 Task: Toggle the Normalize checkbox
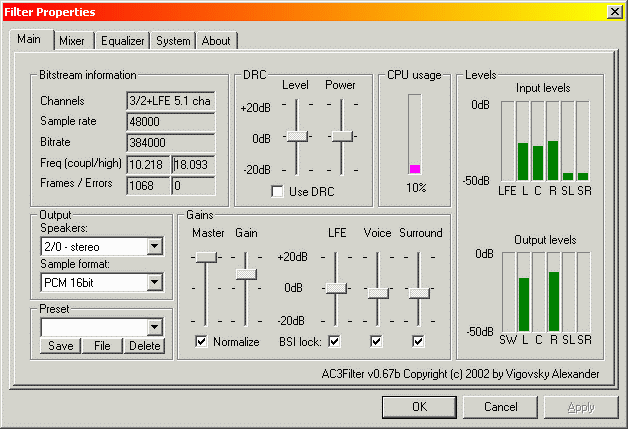point(203,341)
